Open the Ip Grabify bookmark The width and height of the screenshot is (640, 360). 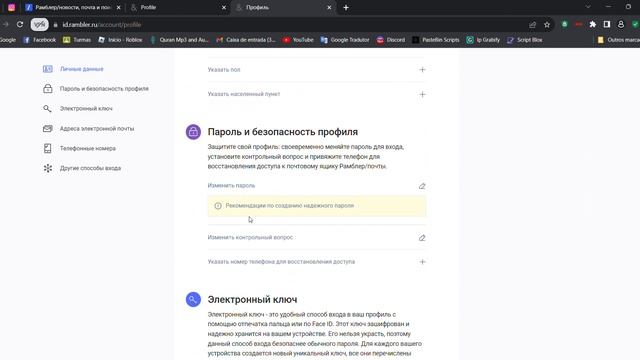pyautogui.click(x=483, y=40)
